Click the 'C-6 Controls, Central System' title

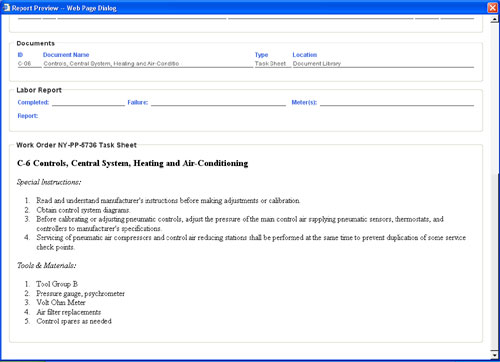132,163
